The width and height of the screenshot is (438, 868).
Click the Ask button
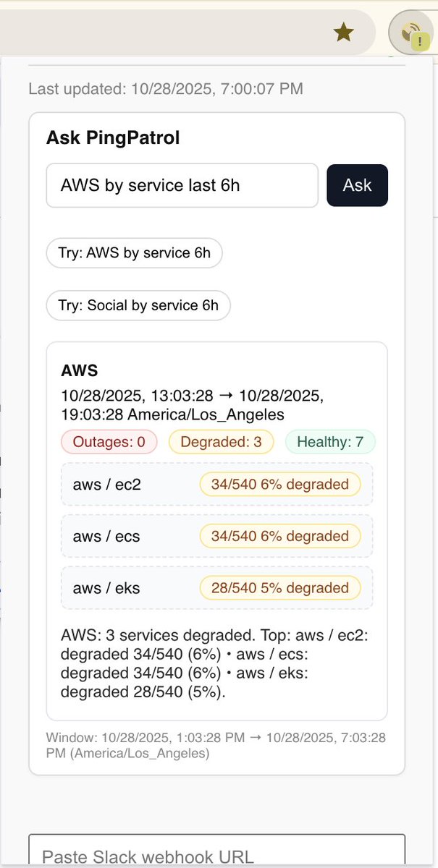tap(358, 185)
